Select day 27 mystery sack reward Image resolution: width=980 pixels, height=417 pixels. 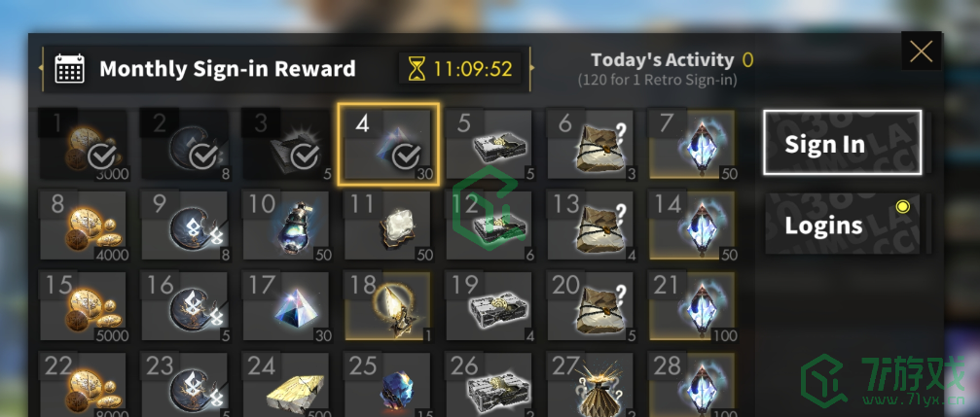[x=591, y=384]
